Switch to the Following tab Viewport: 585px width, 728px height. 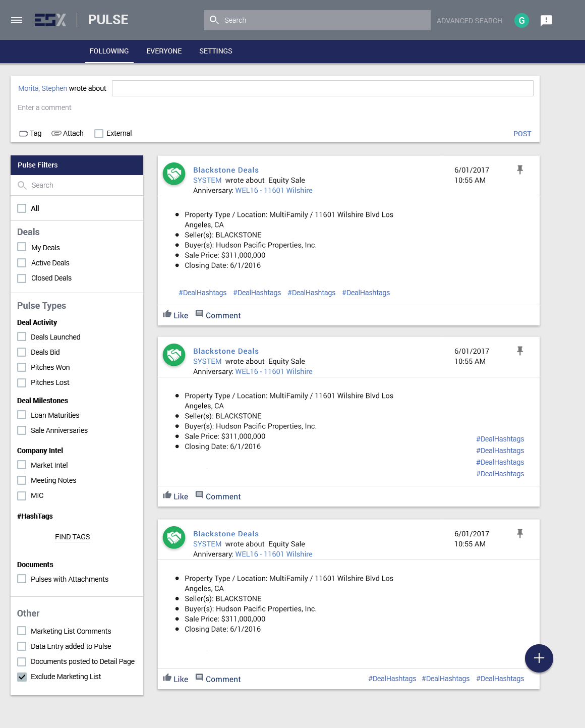109,51
